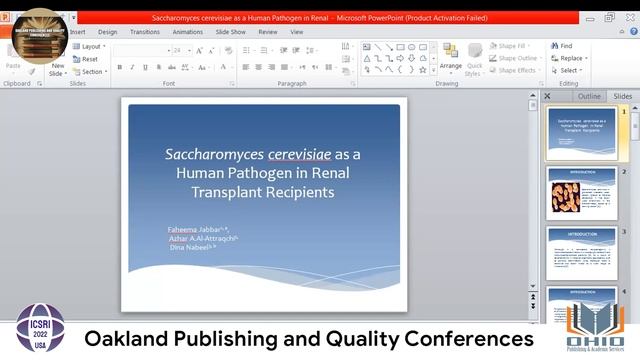Toggle Underline formatting
The height and width of the screenshot is (360, 640).
[145, 67]
